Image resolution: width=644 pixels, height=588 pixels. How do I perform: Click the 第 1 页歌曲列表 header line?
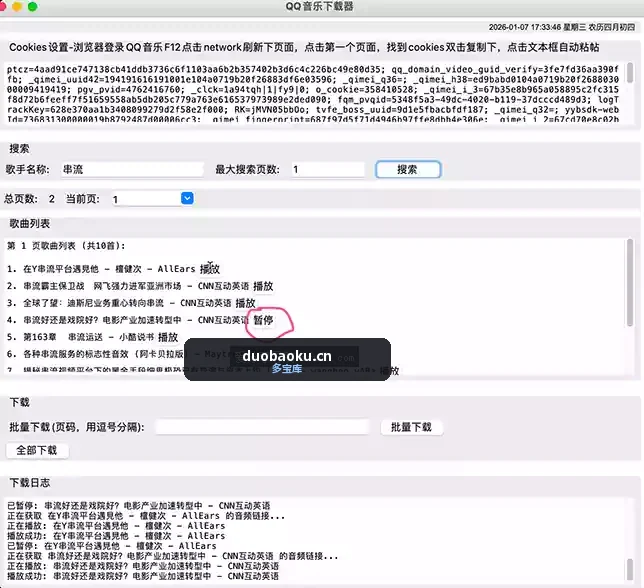[66, 246]
